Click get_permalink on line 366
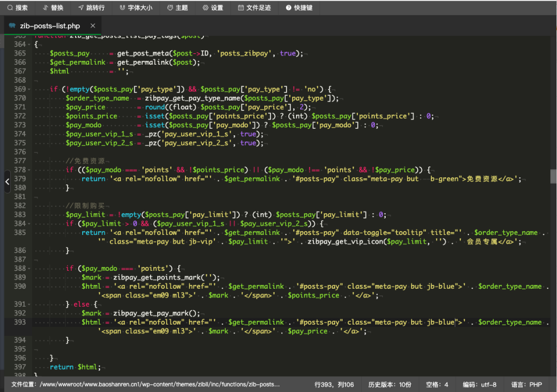This screenshot has height=392, width=557. coord(143,63)
